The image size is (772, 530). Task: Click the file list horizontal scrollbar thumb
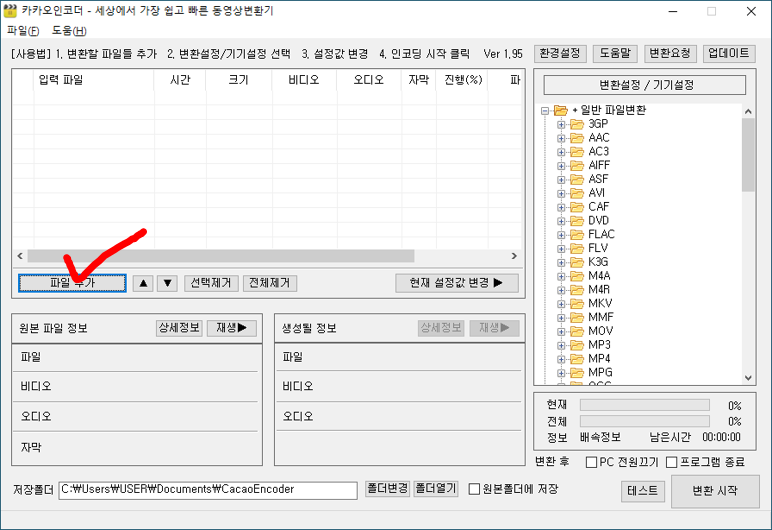tap(221, 256)
